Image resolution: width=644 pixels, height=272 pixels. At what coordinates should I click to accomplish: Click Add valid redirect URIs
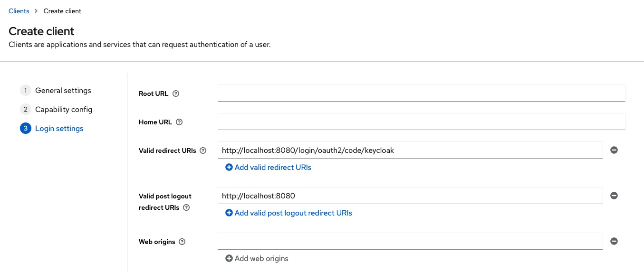pos(268,167)
